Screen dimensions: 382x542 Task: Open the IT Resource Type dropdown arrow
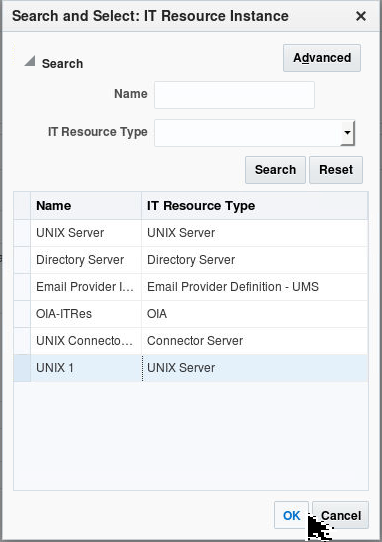[347, 133]
